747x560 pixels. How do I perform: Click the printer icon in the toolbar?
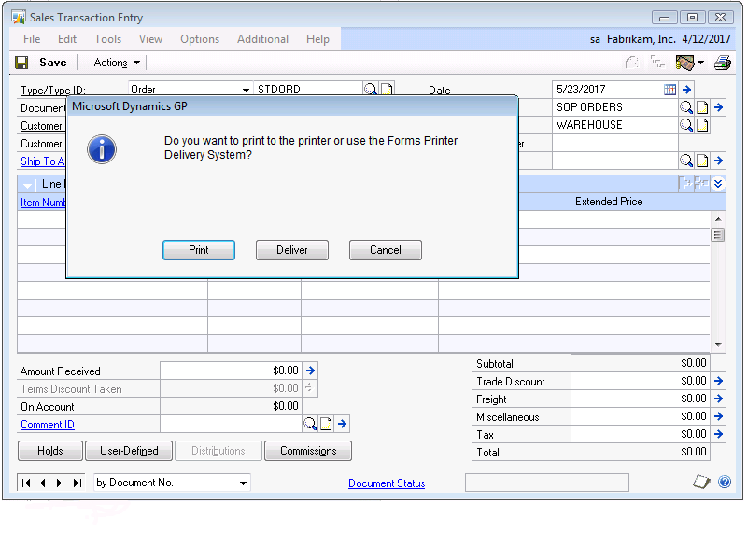[722, 63]
